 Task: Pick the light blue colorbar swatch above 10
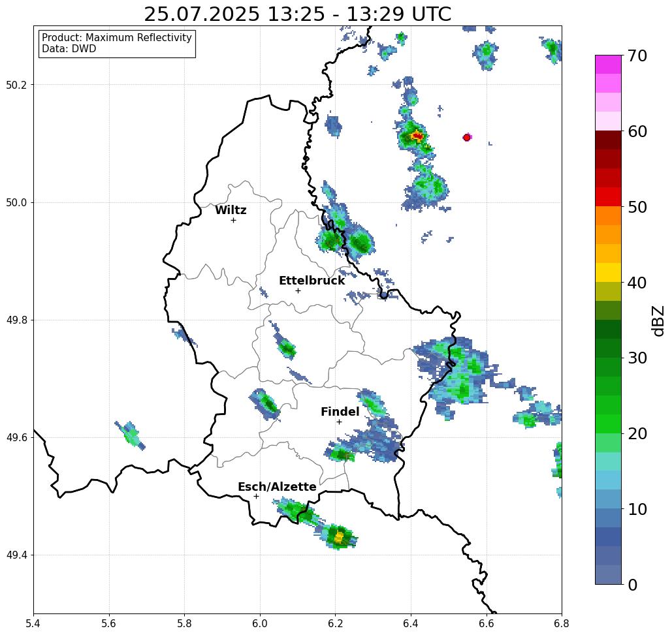pyautogui.click(x=608, y=499)
